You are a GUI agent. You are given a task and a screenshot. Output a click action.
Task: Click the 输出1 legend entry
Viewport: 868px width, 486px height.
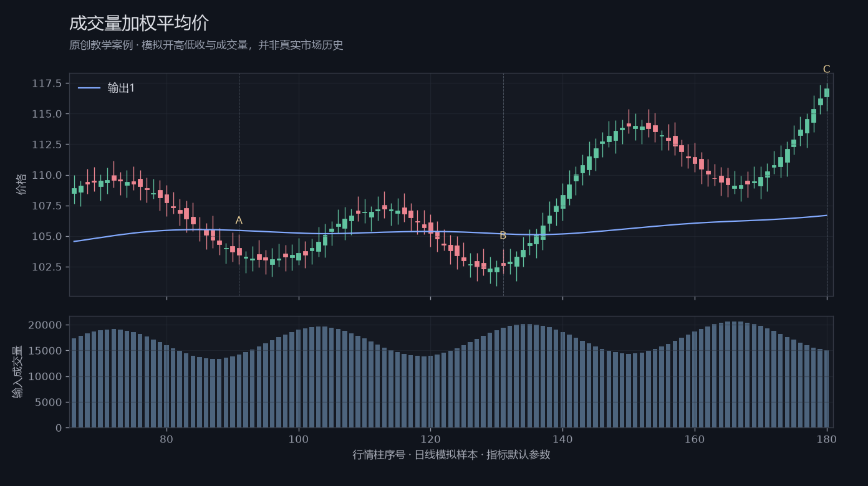(107, 88)
